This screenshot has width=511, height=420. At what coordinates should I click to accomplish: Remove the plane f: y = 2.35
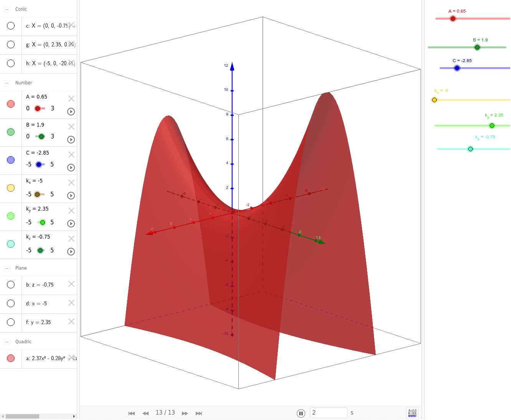71,322
